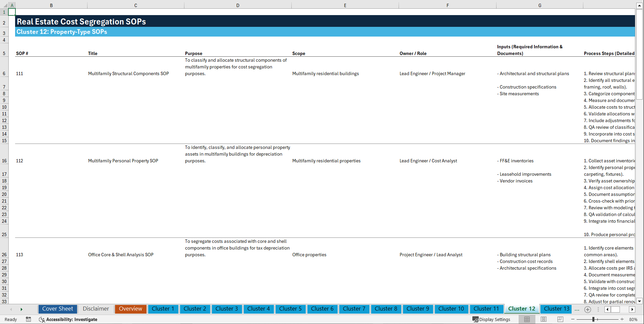Click the vertical scrollbar down arrow
Screen dimensions: 644x324
(x=640, y=301)
